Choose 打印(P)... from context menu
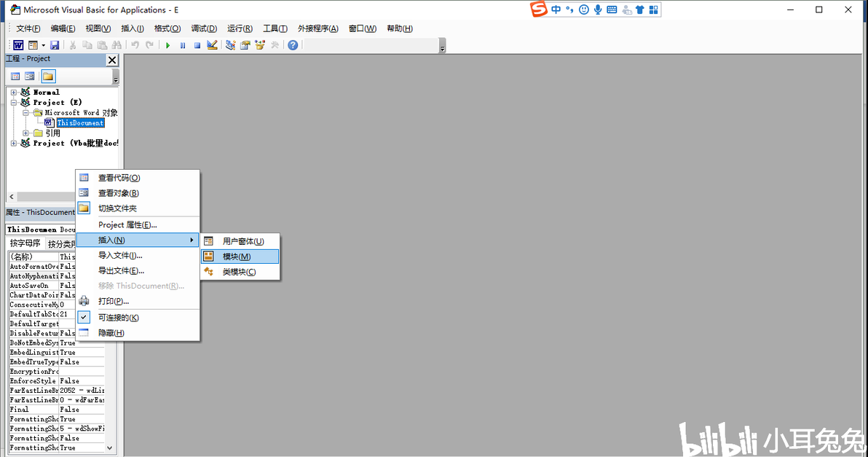The image size is (868, 457). tap(138, 301)
